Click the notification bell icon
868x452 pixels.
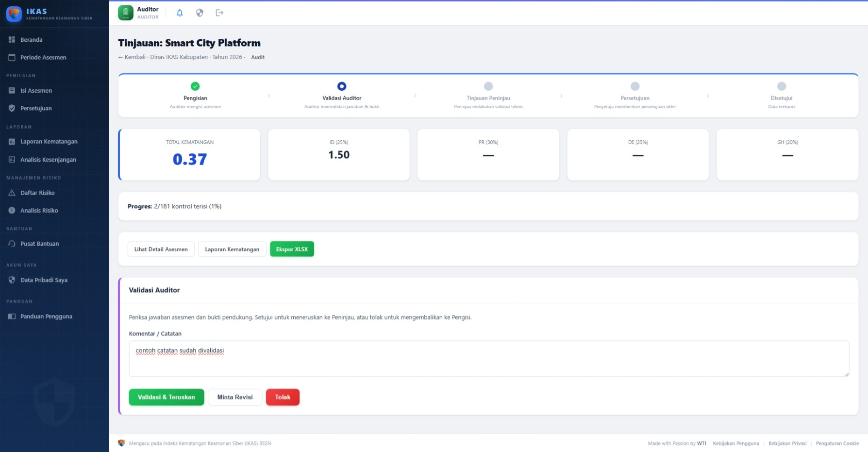point(180,13)
